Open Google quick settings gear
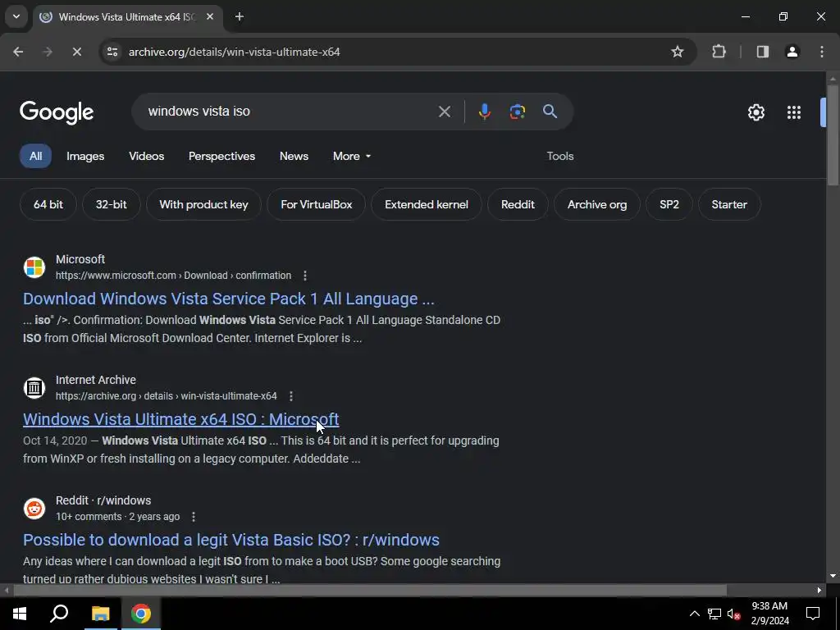This screenshot has width=840, height=630. pyautogui.click(x=756, y=112)
